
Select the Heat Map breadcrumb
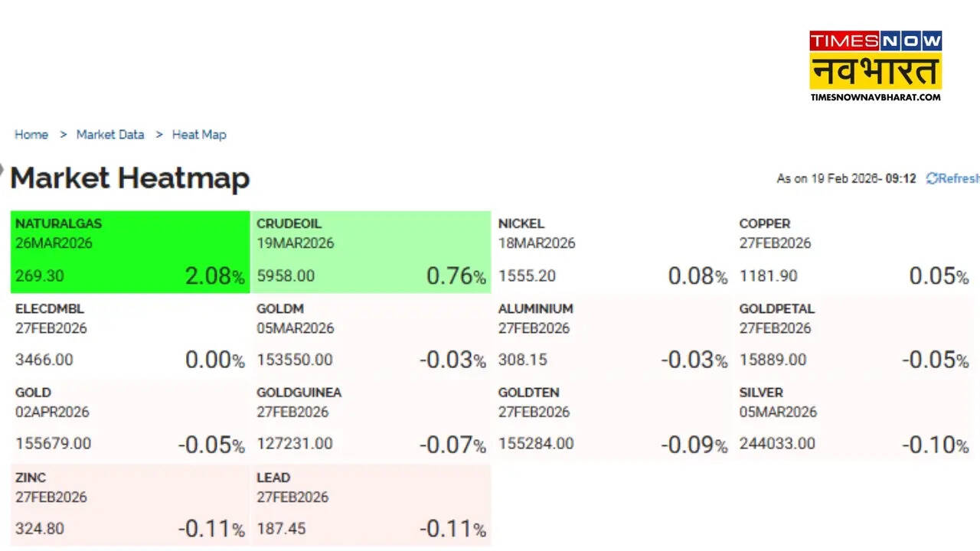point(199,135)
